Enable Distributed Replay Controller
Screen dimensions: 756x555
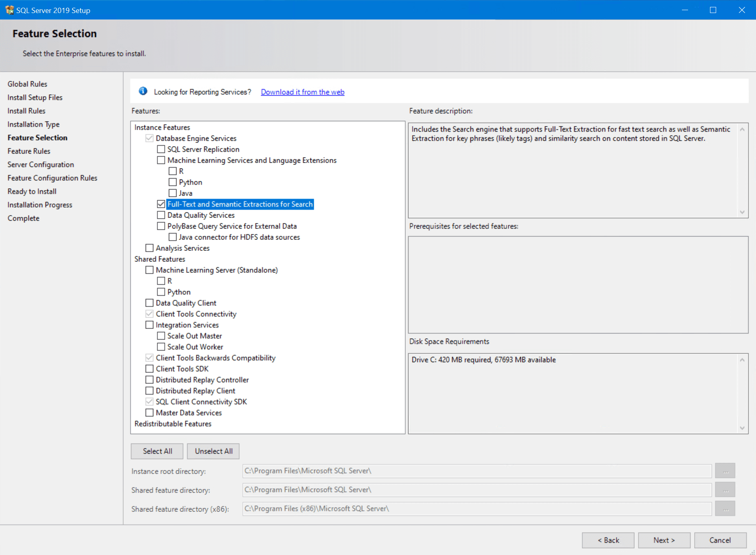click(149, 379)
